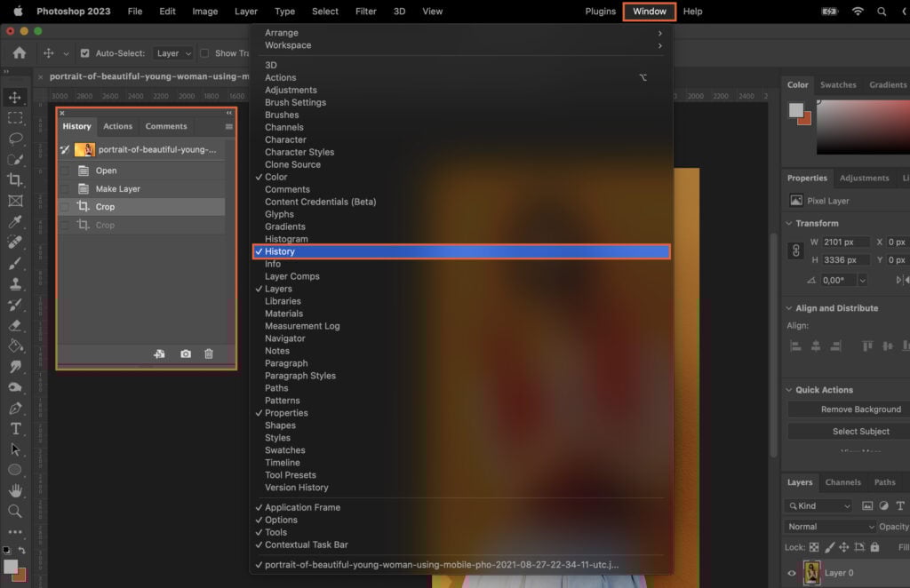910x588 pixels.
Task: Set history brush source beside the Open state
Action: coord(64,170)
